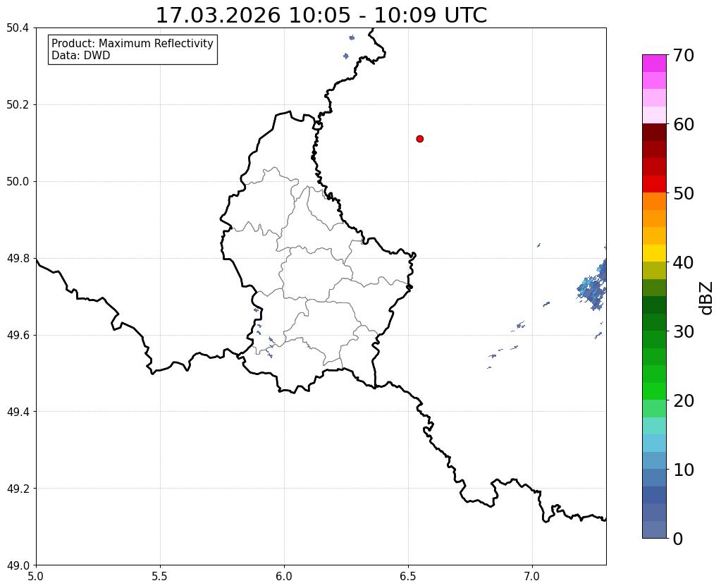721x588 pixels.
Task: Click the yellow colorbar swatch above 40
Action: [x=654, y=253]
